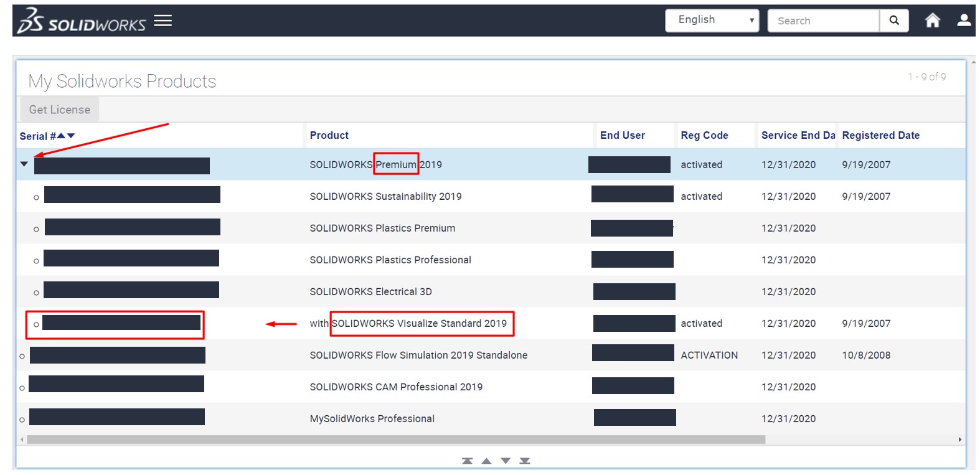
Task: Click ACTIVATION reg code in Flow Simulation row
Action: (x=709, y=355)
